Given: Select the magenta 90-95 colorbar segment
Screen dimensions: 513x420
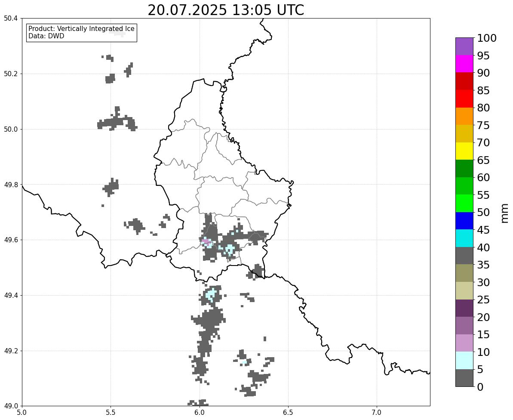Looking at the screenshot, I should coord(464,64).
